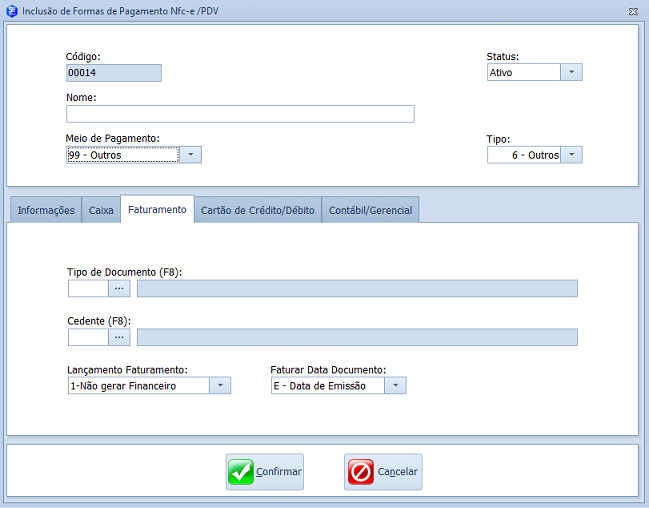Click the Código field showing 00014
Screen dimensions: 649x508
coord(113,73)
